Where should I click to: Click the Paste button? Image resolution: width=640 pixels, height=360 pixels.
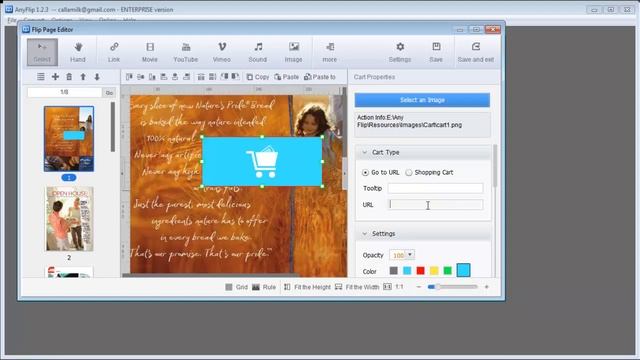pyautogui.click(x=287, y=77)
